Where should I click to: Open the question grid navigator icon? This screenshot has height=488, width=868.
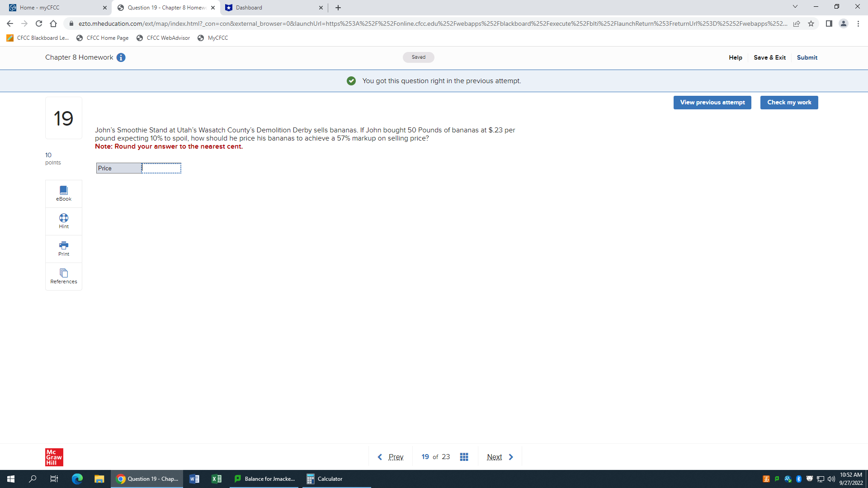pyautogui.click(x=464, y=457)
